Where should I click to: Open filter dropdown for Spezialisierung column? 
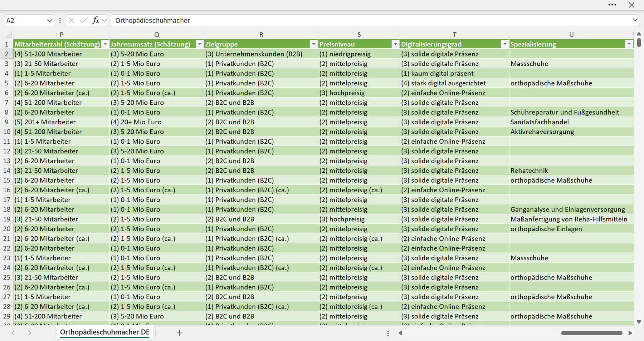[629, 44]
